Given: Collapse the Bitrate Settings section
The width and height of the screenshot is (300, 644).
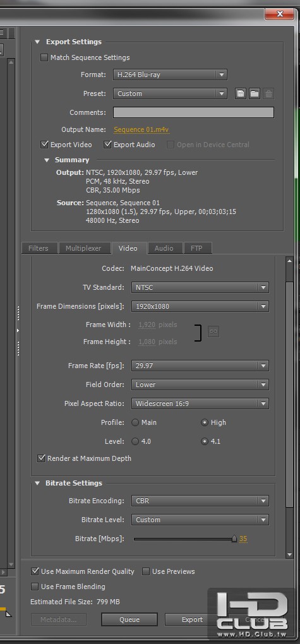Looking at the screenshot, I should pos(37,484).
